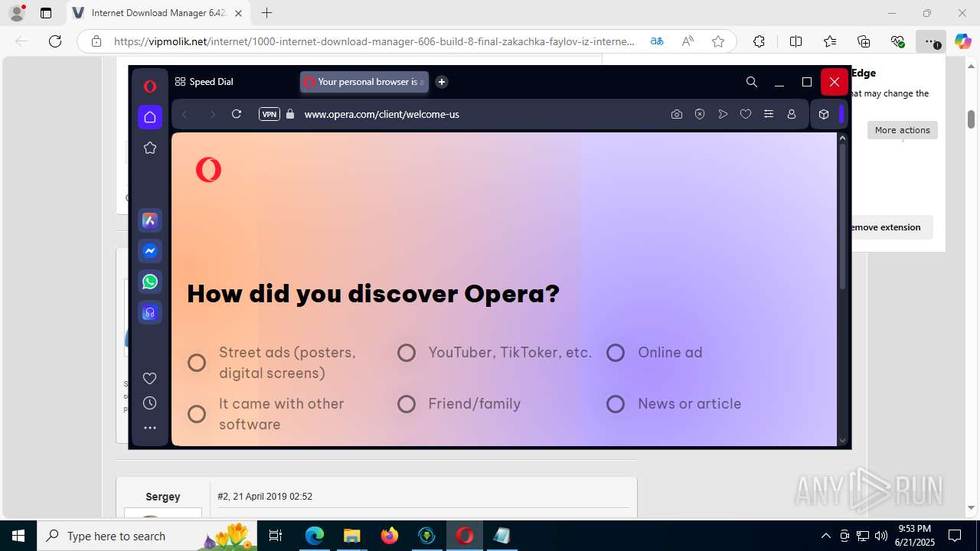Open sidebar setup three dots in Opera
The image size is (980, 551).
point(150,428)
